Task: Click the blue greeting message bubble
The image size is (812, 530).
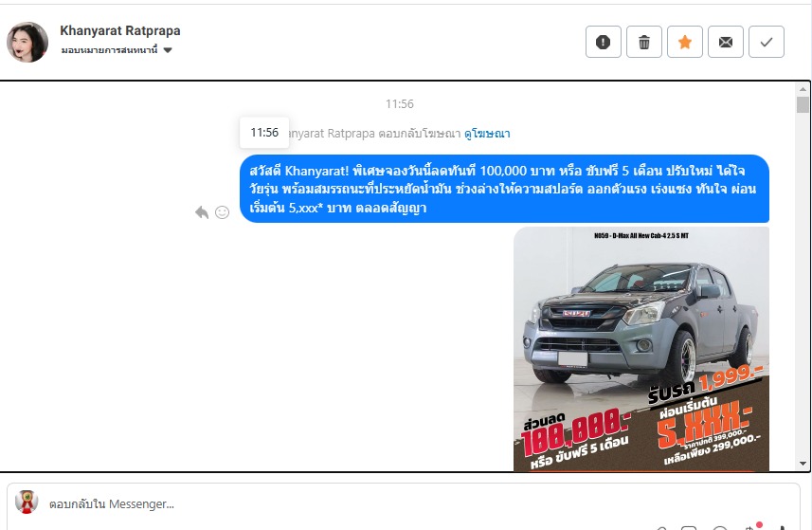Action: [504, 189]
